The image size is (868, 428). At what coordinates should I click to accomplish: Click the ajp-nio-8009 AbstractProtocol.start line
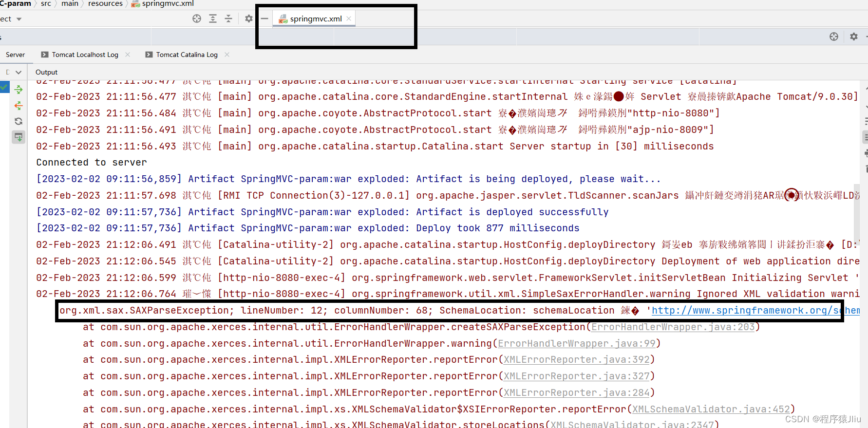(x=375, y=130)
